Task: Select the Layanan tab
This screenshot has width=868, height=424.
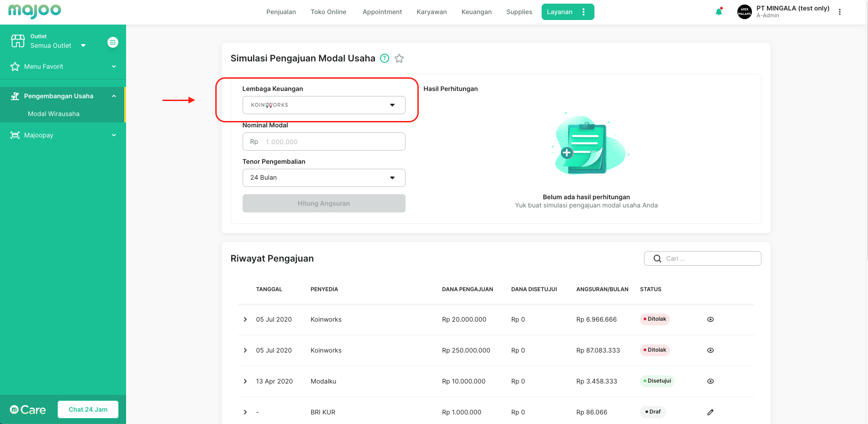Action: pos(559,12)
